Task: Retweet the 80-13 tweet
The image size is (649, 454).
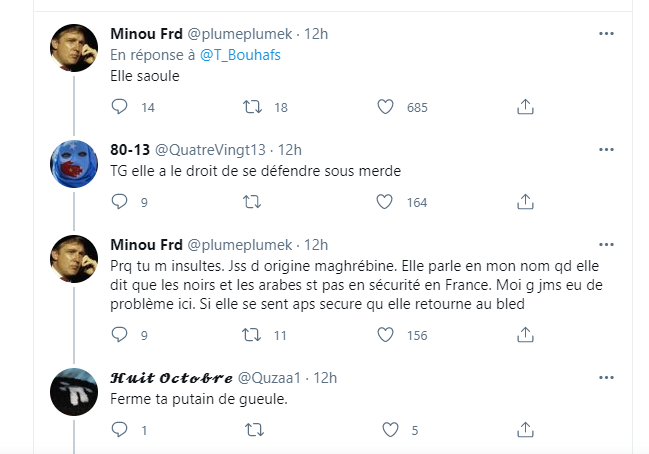Action: point(253,202)
